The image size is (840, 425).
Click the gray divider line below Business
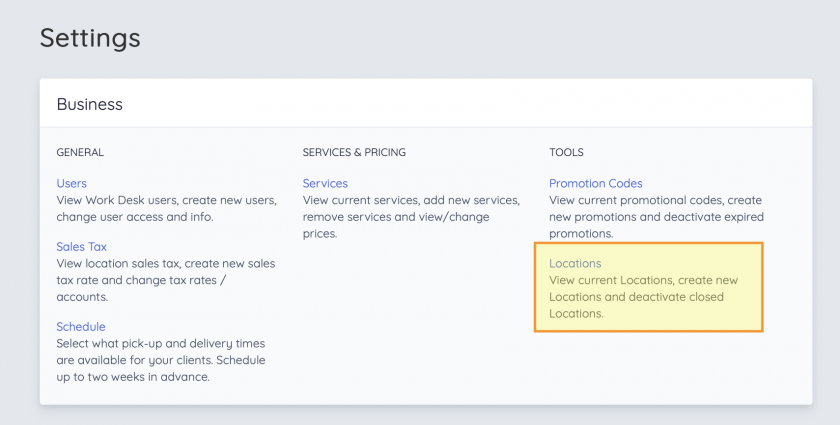point(425,127)
